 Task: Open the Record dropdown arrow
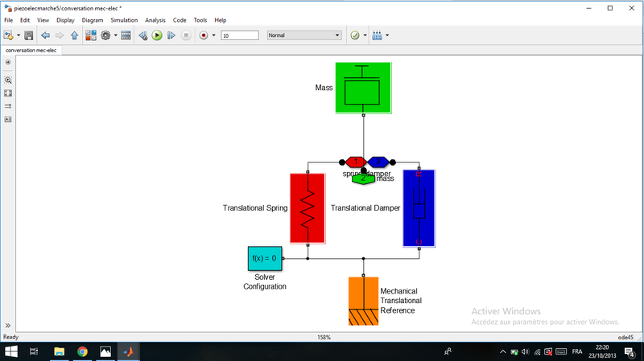(x=213, y=35)
